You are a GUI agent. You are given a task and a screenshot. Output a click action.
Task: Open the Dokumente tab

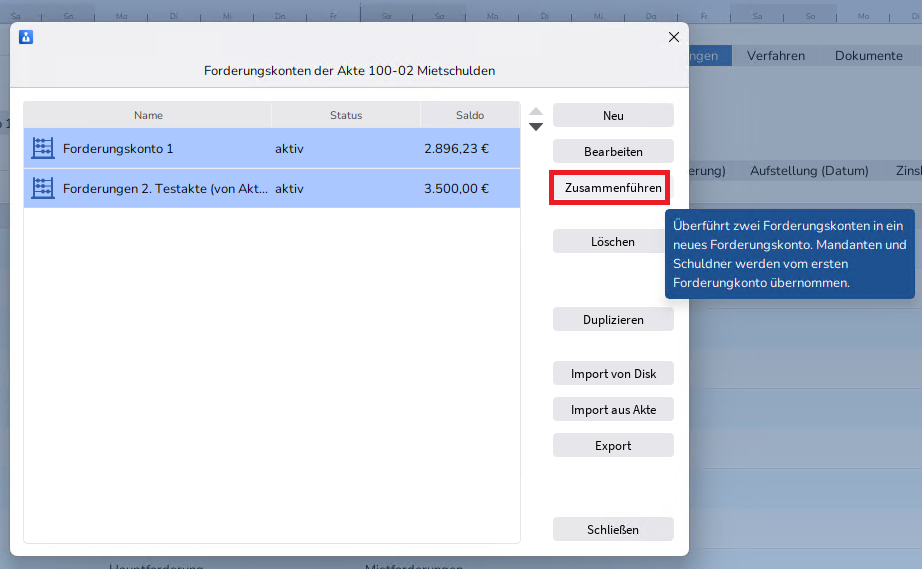click(x=868, y=56)
